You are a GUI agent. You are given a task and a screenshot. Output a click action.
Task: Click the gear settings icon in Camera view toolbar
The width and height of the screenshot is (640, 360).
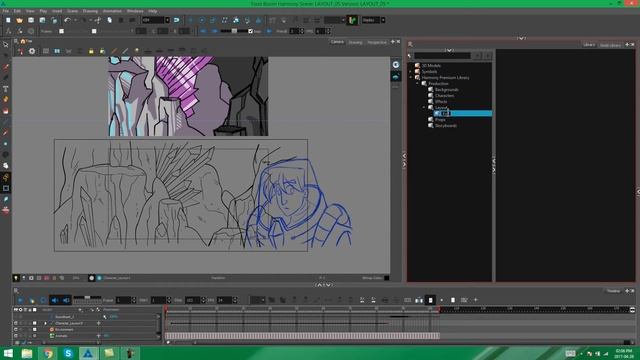coord(32,51)
